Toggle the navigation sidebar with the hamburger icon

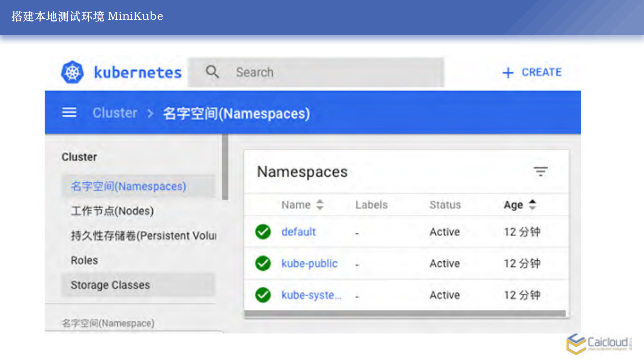click(x=69, y=113)
